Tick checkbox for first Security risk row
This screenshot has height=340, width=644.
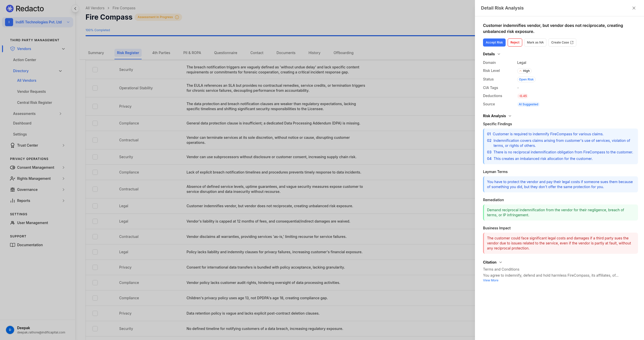coord(95,70)
